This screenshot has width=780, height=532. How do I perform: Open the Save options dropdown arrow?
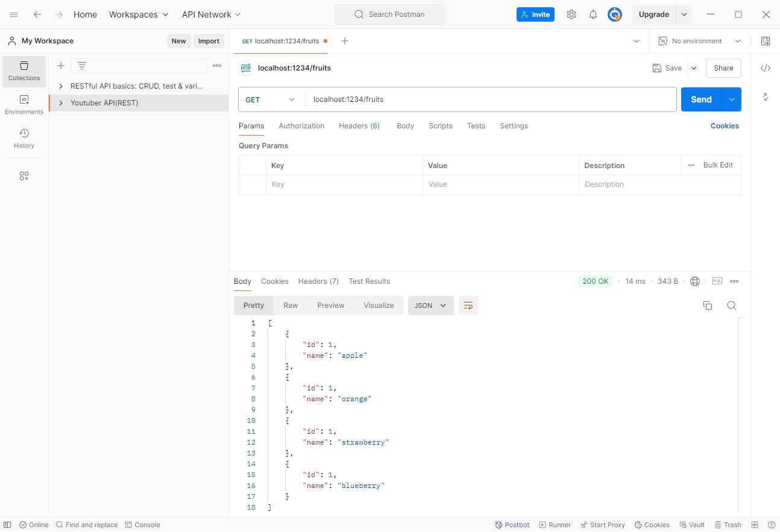[694, 68]
